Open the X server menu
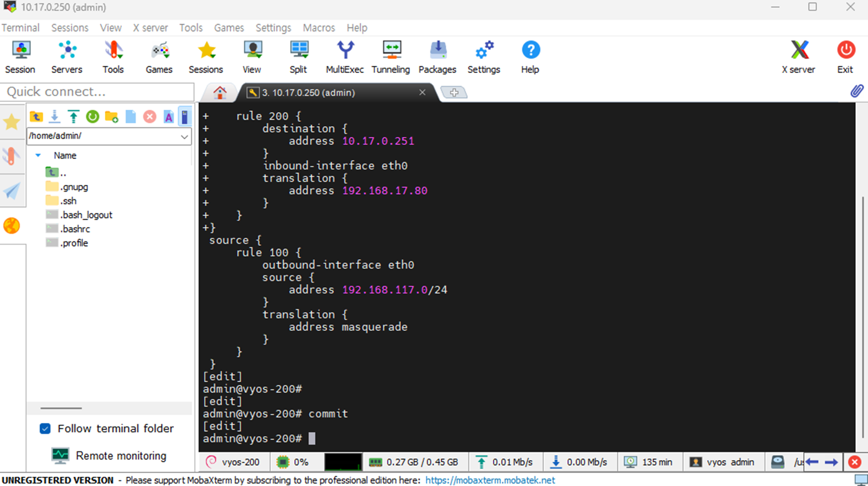This screenshot has height=486, width=868. [x=150, y=27]
